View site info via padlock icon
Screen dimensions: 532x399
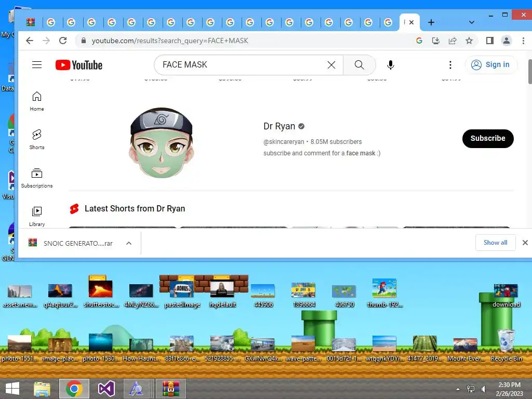(84, 41)
